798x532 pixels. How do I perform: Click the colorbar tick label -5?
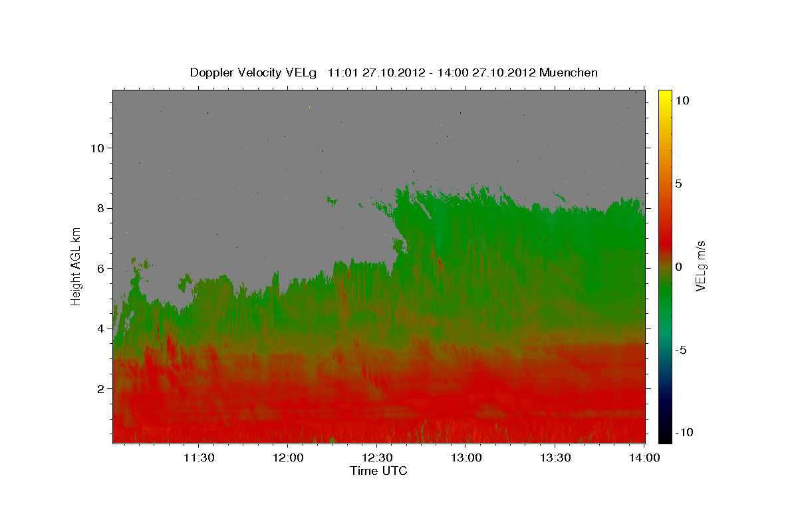680,349
